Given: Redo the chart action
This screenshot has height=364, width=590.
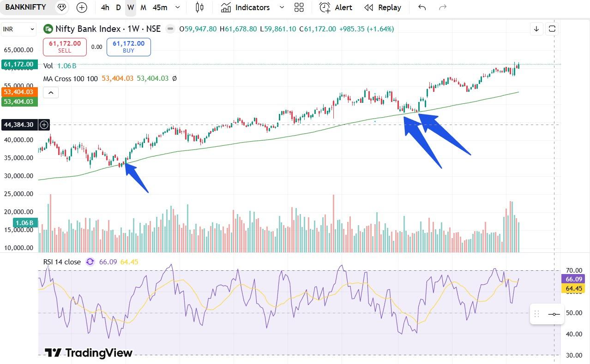Looking at the screenshot, I should click(x=442, y=7).
